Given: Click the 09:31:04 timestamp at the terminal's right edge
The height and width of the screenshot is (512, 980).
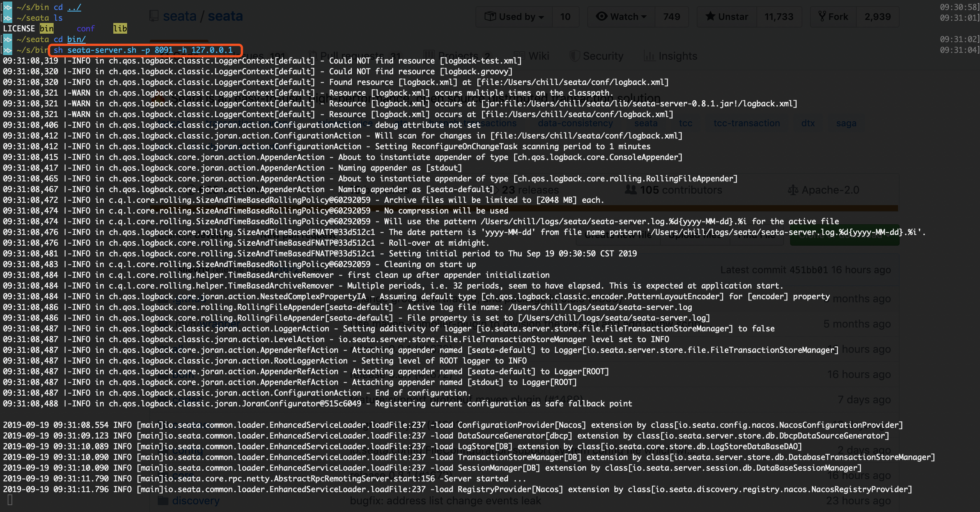Looking at the screenshot, I should point(959,50).
